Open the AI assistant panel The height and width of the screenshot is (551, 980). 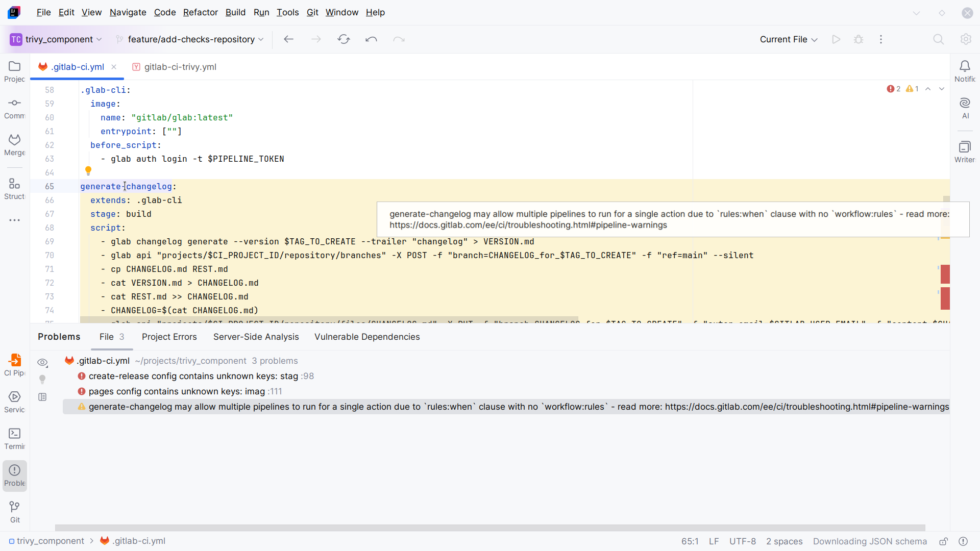pyautogui.click(x=965, y=107)
